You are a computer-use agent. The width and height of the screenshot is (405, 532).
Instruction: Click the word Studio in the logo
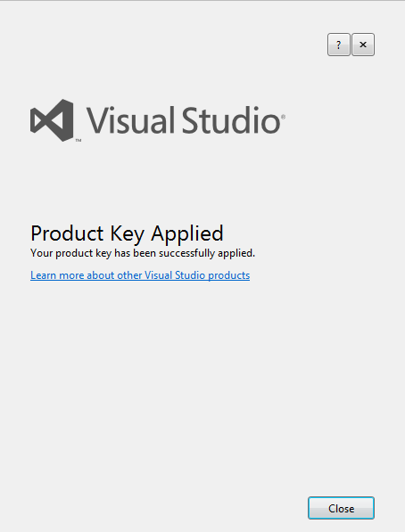231,119
